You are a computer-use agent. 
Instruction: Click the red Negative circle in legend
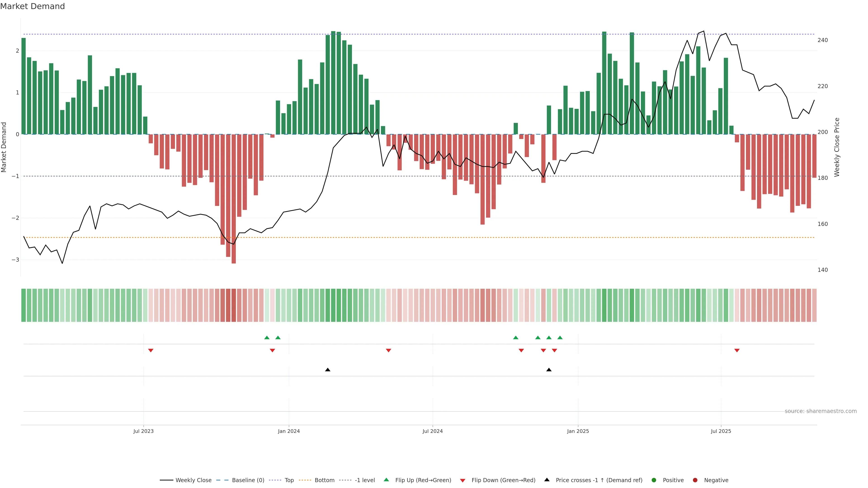[695, 480]
